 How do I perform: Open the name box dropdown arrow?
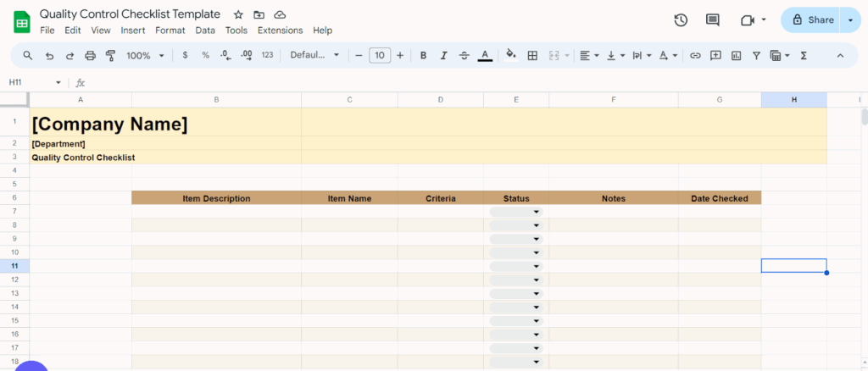coord(58,82)
